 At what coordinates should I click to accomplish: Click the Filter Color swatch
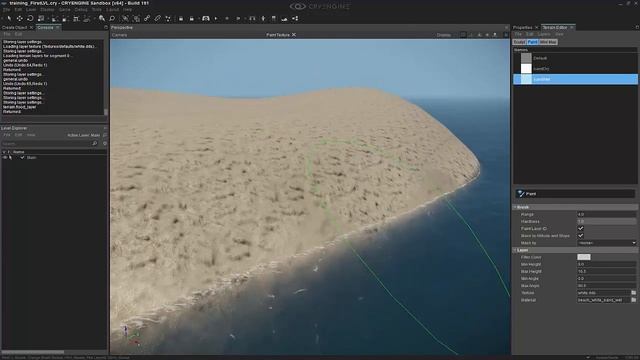click(584, 257)
